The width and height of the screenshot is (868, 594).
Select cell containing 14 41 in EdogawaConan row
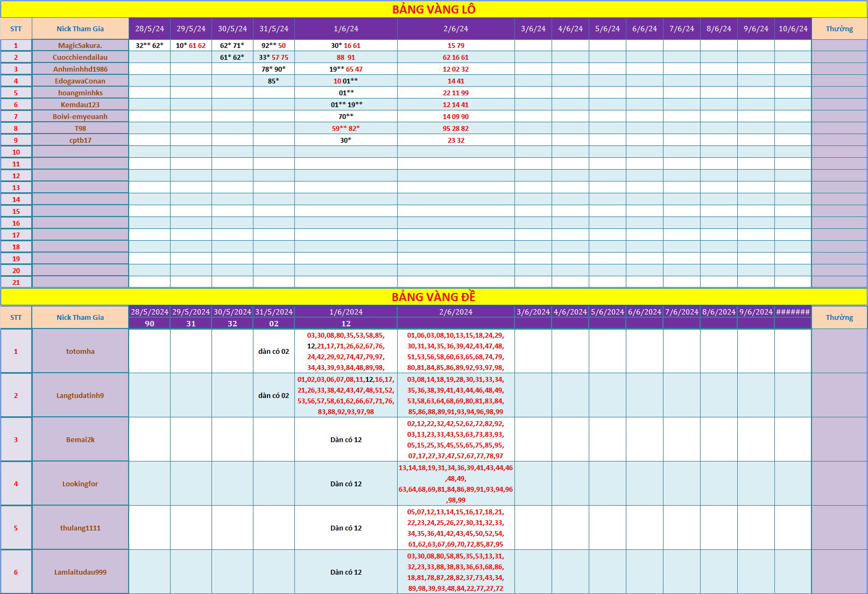click(x=456, y=81)
